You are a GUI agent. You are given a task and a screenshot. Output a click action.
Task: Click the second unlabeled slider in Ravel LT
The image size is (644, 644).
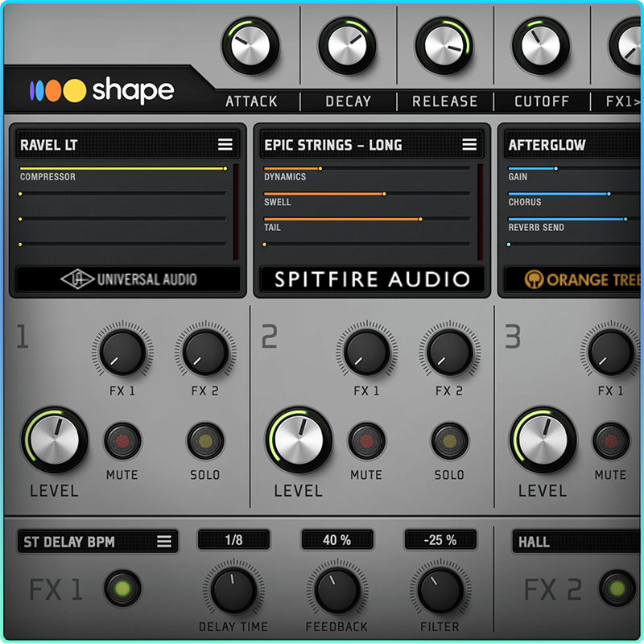(x=123, y=219)
